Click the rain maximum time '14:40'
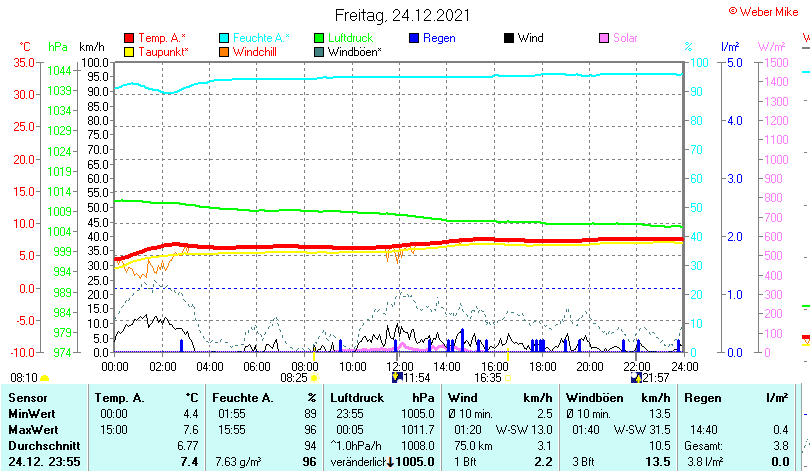The height and width of the screenshot is (471, 810). (704, 430)
